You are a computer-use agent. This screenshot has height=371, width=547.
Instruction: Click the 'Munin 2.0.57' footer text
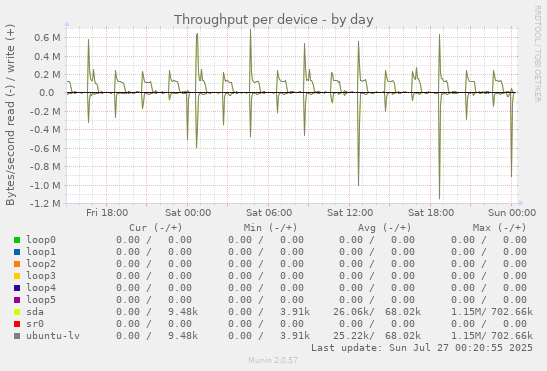click(273, 360)
